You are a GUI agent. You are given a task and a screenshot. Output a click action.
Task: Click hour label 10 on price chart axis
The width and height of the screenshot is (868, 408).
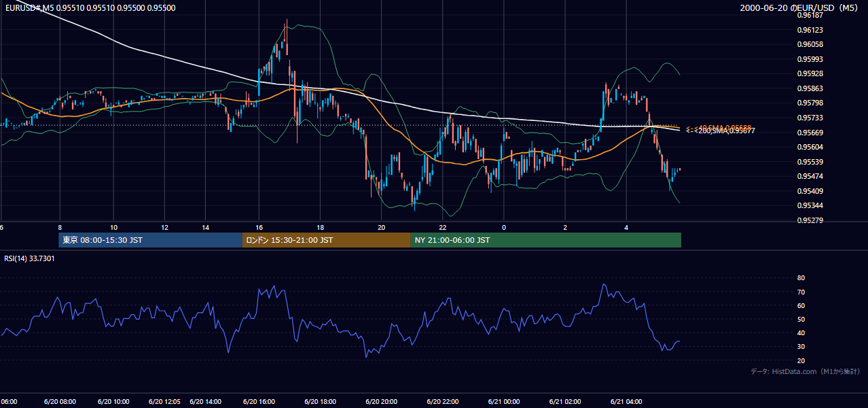[x=113, y=227]
